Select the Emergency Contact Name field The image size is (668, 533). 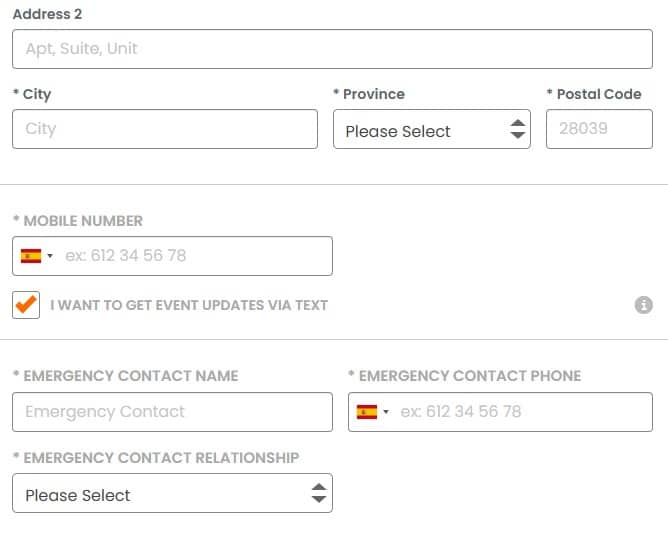pos(172,412)
